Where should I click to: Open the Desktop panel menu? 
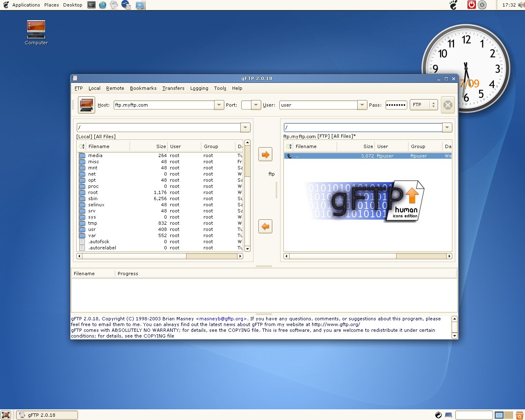click(x=73, y=5)
